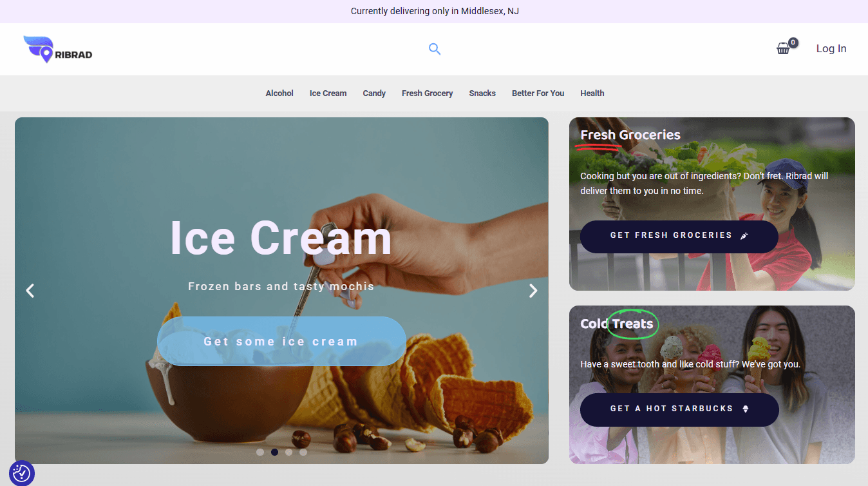Open the accessibility widget icon

click(21, 473)
